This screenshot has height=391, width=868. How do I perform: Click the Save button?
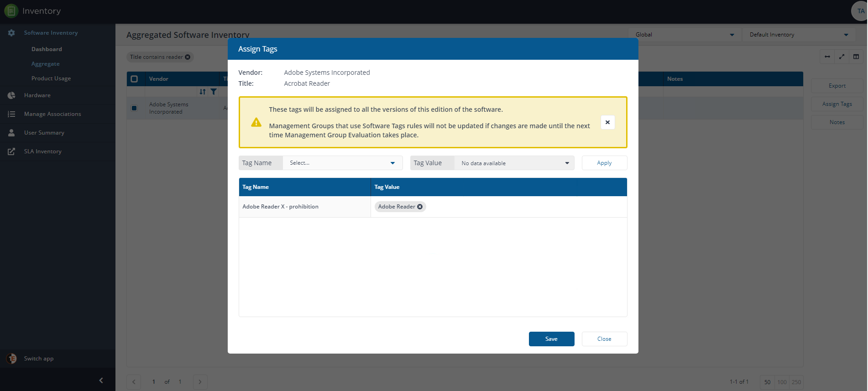[x=551, y=339]
